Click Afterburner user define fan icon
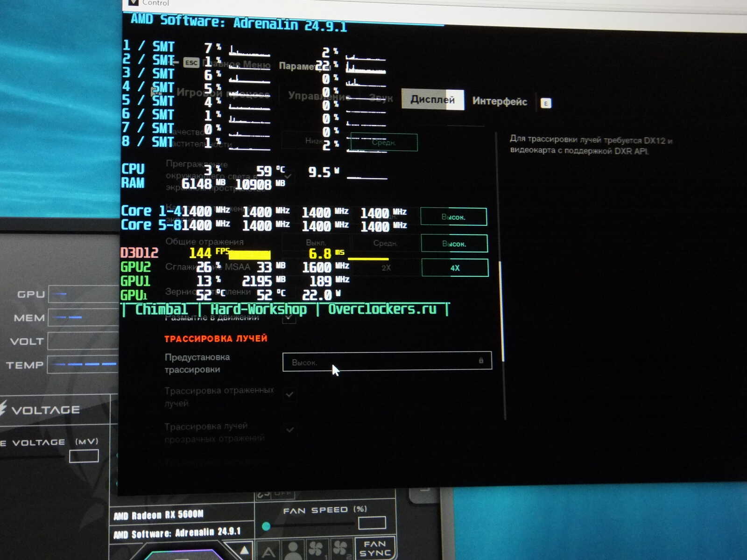The image size is (747, 560). (x=293, y=551)
